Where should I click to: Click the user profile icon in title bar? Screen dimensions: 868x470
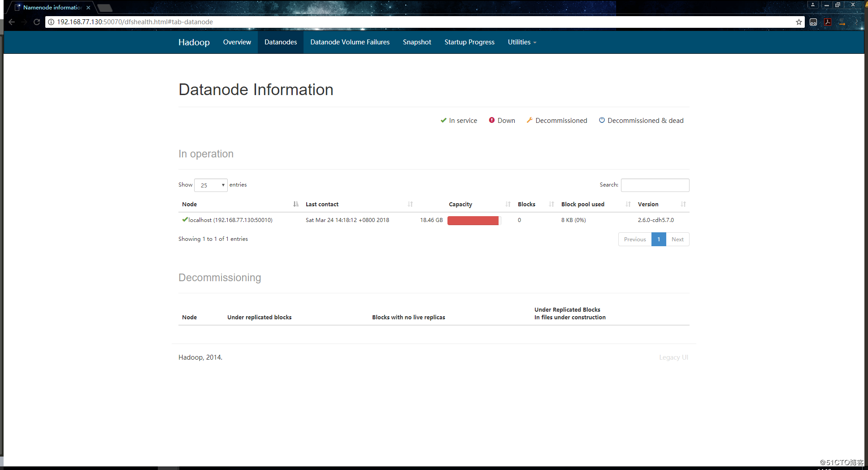[813, 4]
